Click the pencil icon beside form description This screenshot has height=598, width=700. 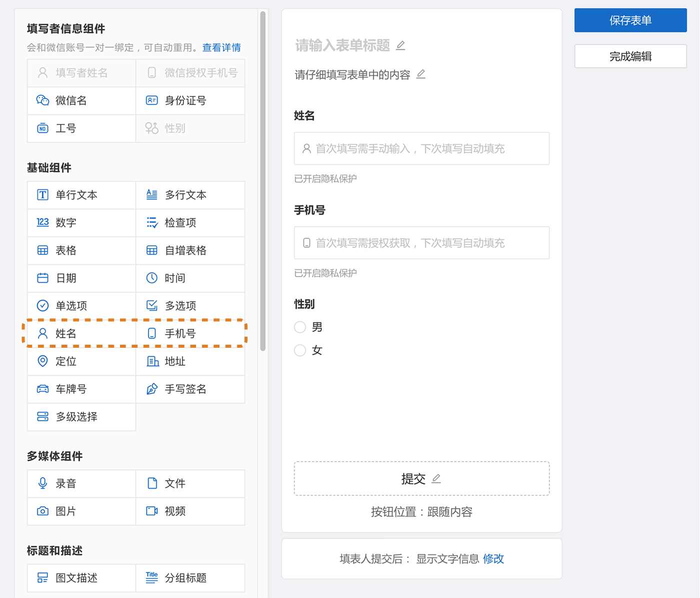(x=421, y=74)
